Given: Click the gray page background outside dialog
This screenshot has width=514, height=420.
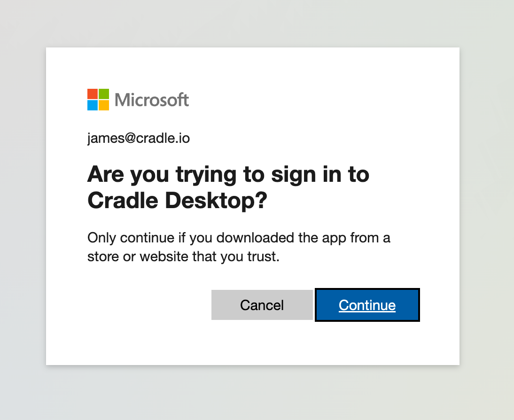Looking at the screenshot, I should (23, 210).
